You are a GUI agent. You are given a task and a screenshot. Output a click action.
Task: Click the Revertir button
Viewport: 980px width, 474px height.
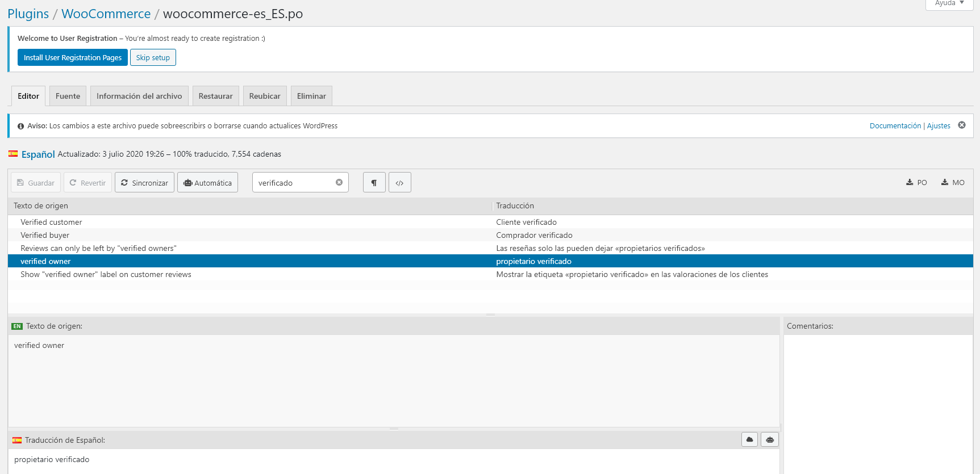(87, 183)
